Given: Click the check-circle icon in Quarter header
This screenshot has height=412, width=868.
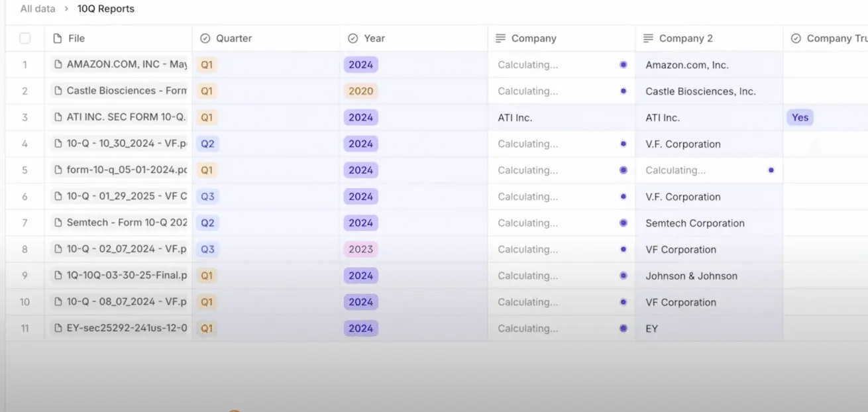Looking at the screenshot, I should (205, 38).
